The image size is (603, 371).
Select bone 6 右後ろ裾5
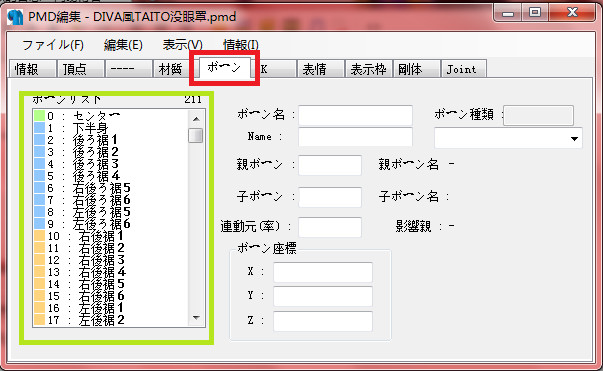pyautogui.click(x=110, y=188)
